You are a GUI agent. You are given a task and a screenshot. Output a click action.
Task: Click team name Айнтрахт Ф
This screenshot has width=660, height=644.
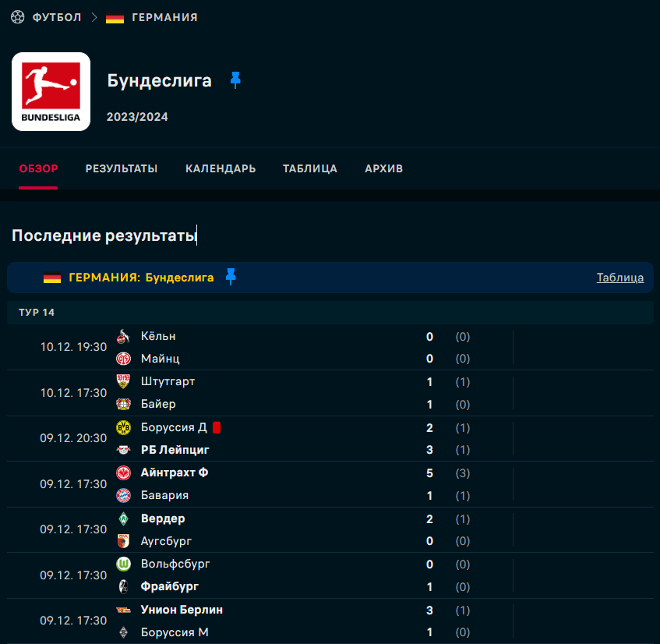(175, 472)
